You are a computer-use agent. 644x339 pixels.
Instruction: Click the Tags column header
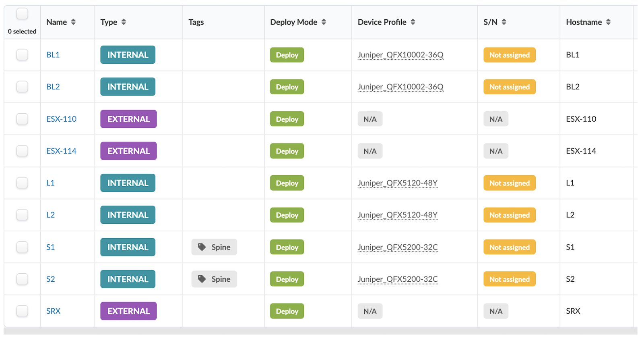point(196,22)
